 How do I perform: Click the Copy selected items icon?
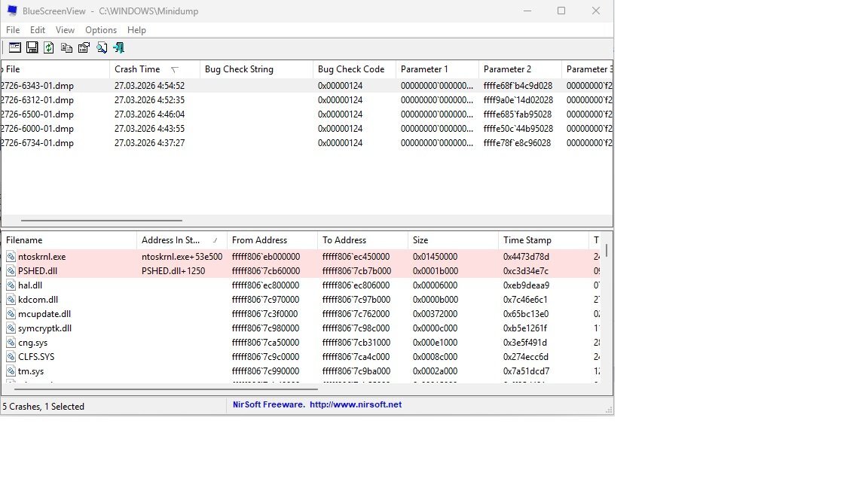pos(66,47)
